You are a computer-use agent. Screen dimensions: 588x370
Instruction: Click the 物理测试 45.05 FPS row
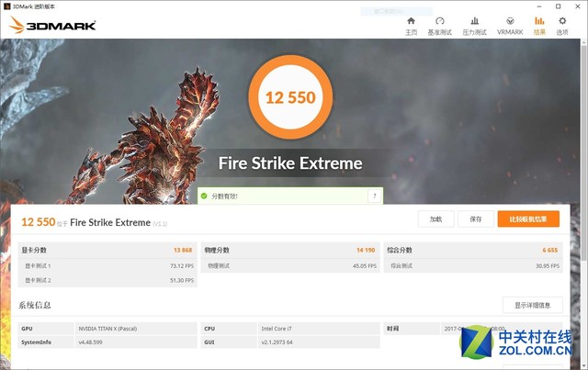290,265
